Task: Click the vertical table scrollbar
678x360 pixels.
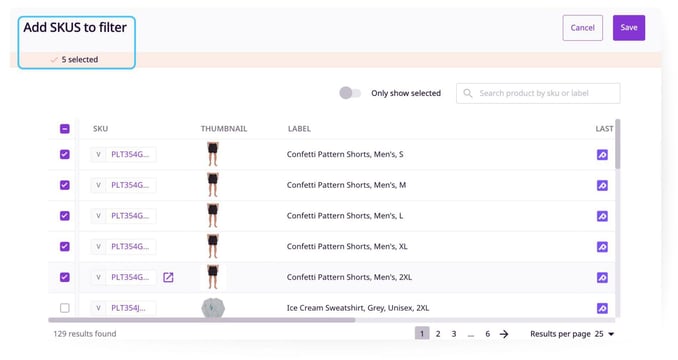Action: point(618,144)
